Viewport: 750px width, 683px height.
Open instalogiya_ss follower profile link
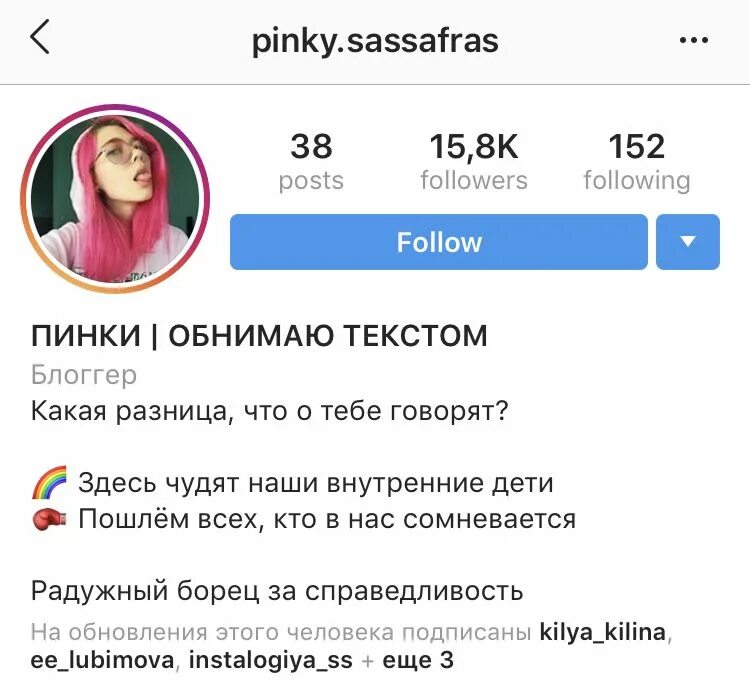(271, 661)
